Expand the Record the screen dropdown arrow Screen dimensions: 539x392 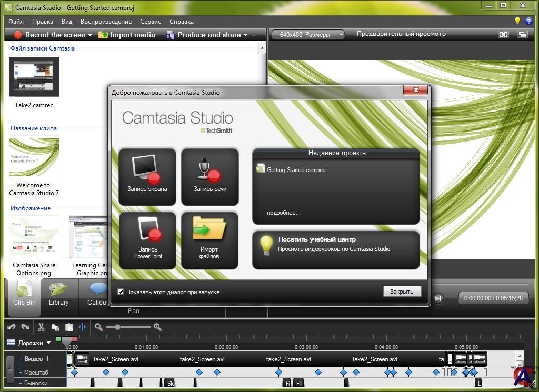(90, 35)
